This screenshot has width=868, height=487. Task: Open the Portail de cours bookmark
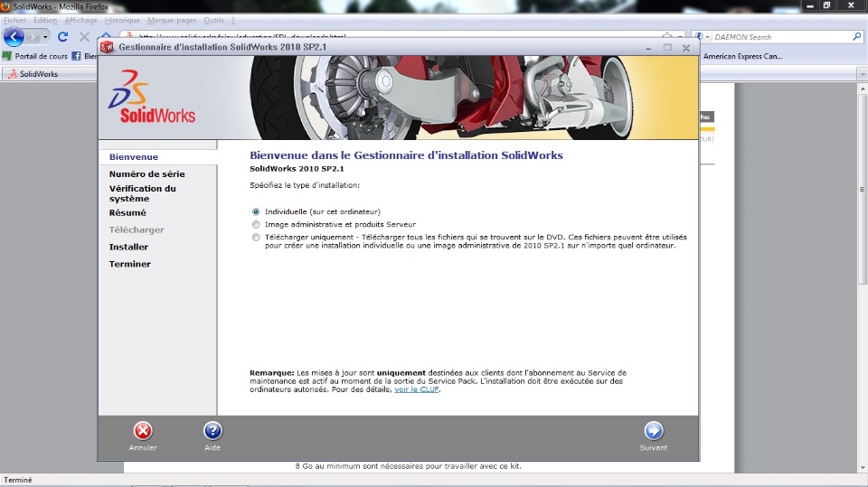tap(35, 56)
